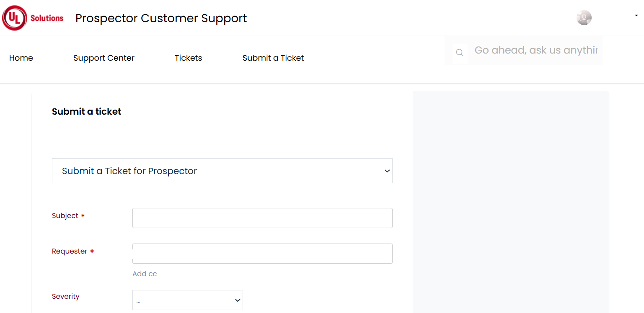
Task: Open the 'Submit a Ticket for Prospector' dropdown
Action: click(222, 171)
